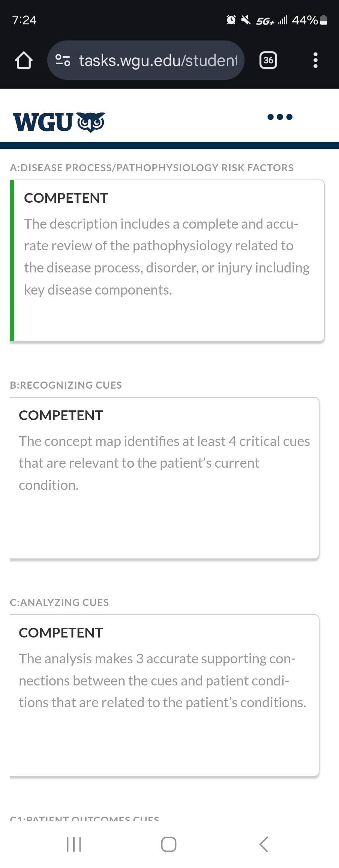Click the A: Disease Process/Pathophysiology Risk Factors heading
The height and width of the screenshot is (868, 339).
(152, 168)
